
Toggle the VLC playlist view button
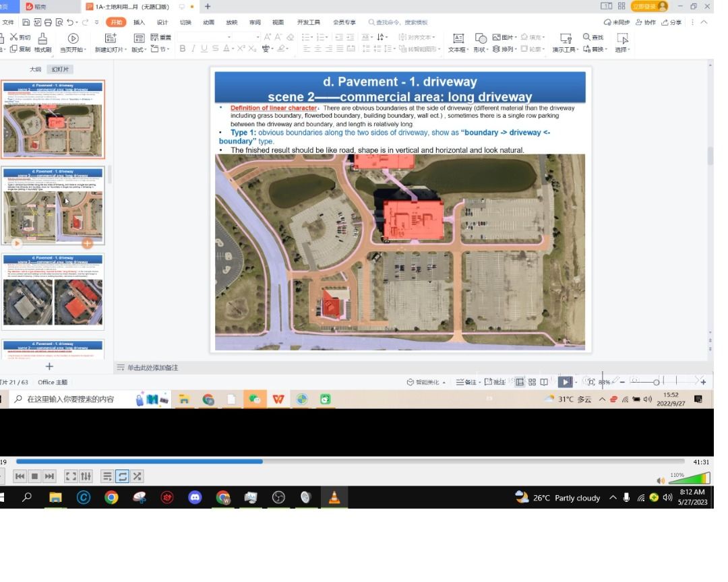pyautogui.click(x=107, y=476)
